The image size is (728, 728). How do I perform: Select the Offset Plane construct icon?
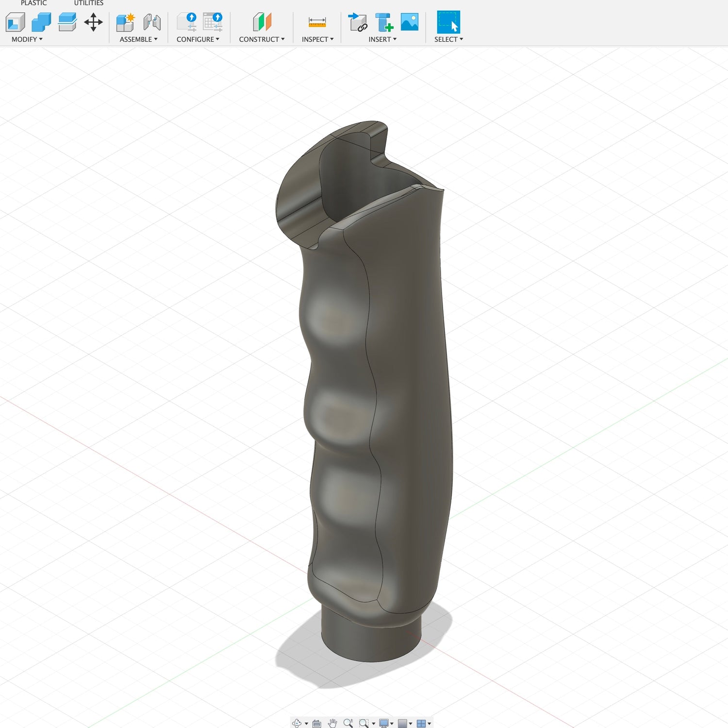[262, 22]
